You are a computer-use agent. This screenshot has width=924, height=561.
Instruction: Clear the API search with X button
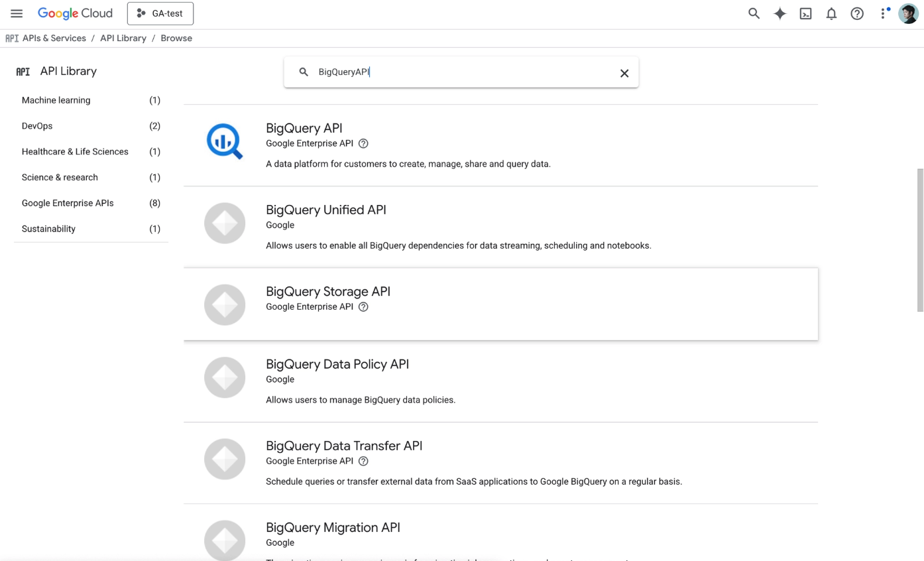point(624,73)
